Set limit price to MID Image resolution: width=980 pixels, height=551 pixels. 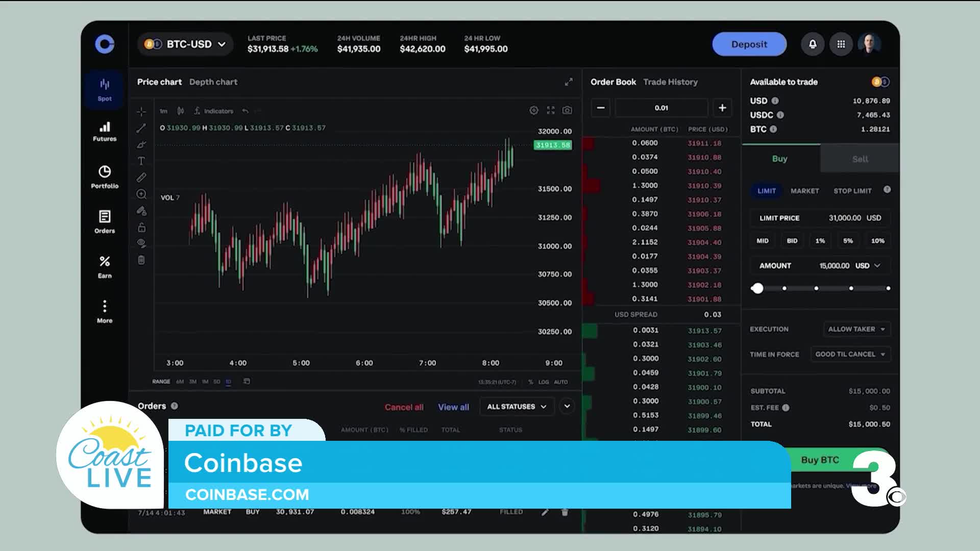point(763,241)
